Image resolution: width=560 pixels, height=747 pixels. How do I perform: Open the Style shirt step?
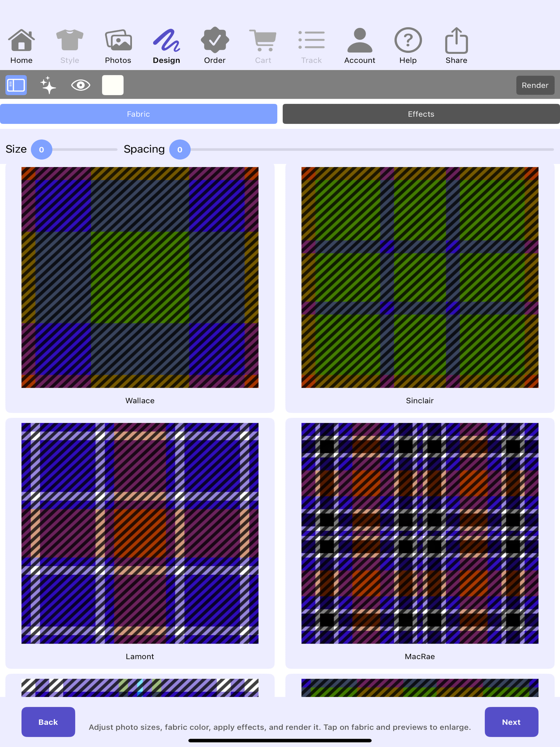[69, 46]
